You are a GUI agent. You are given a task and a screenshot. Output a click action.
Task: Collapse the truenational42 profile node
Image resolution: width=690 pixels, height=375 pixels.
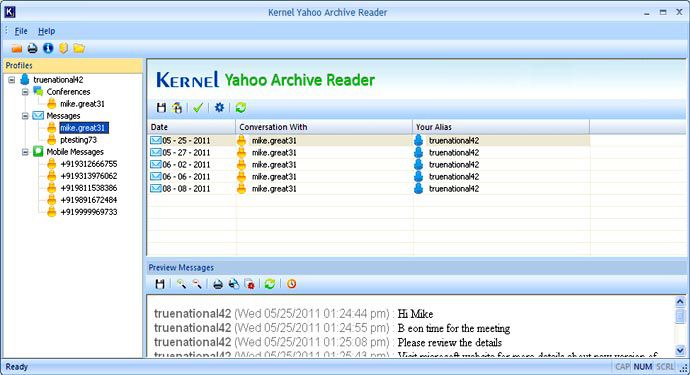[x=12, y=80]
